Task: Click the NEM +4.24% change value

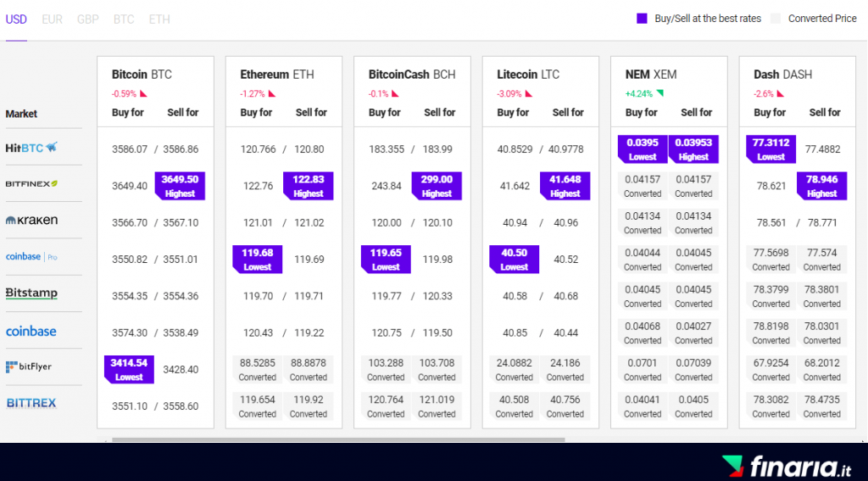Action: point(639,93)
